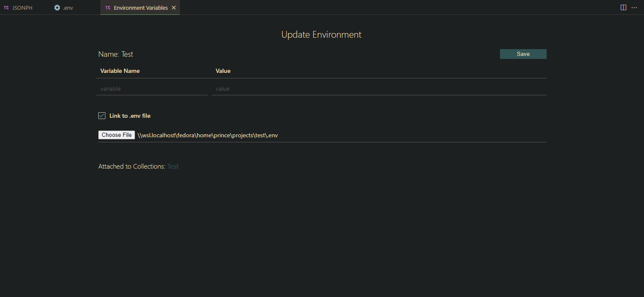Screen dimensions: 644x297
Task: Open the Test collection link
Action: click(173, 166)
